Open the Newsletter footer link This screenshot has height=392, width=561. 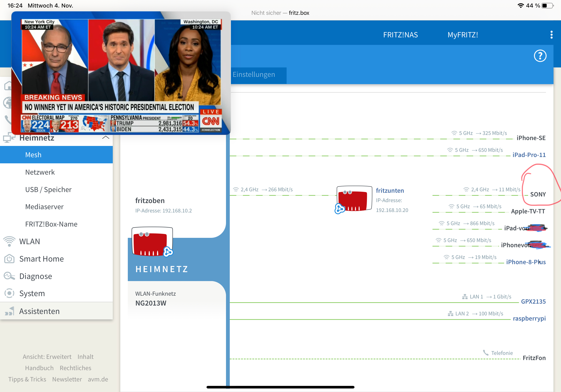(67, 379)
